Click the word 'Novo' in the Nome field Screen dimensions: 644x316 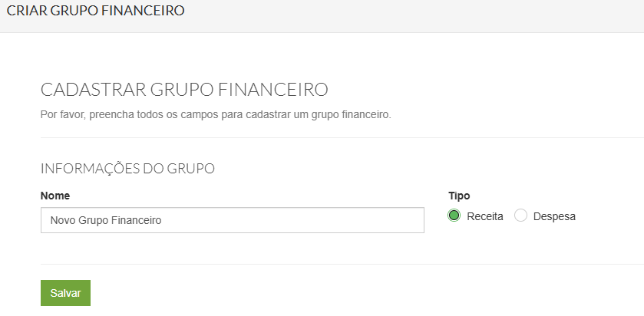(62, 220)
